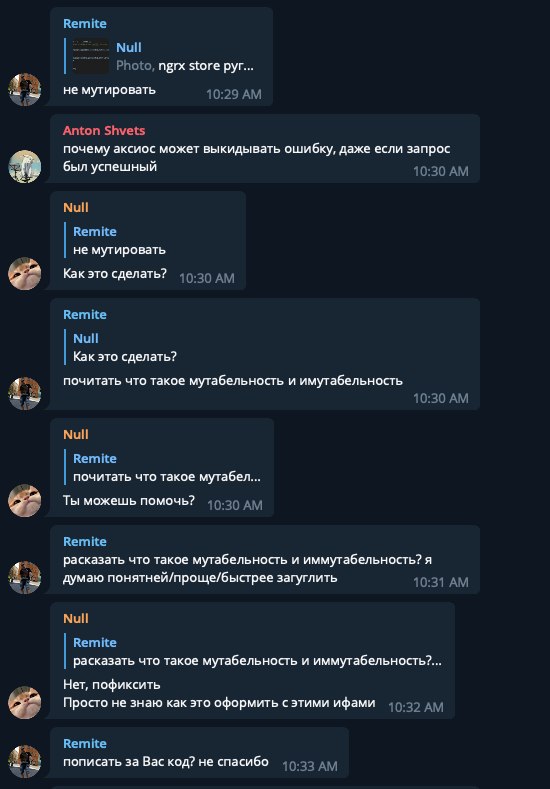Click the quoted 'Photo, ngrx store руг…' preview
Screen dimensions: 550x789
185,65
